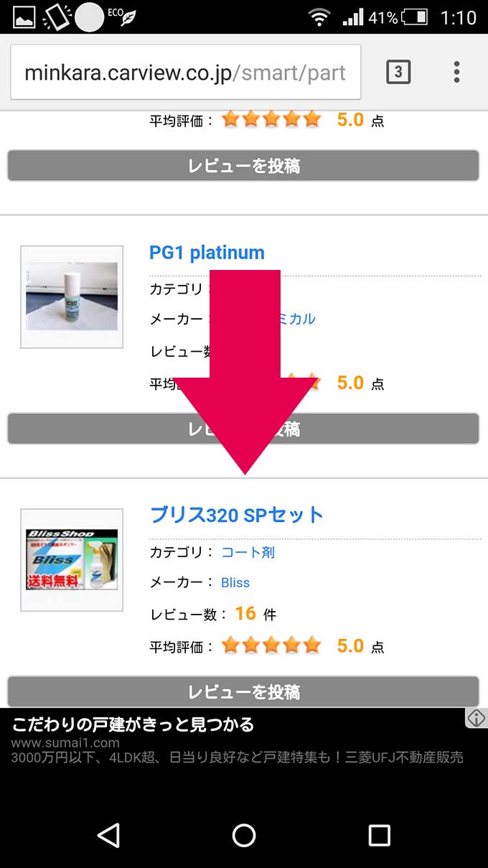This screenshot has height=868, width=488.
Task: Tap the Android back navigation button
Action: (108, 835)
